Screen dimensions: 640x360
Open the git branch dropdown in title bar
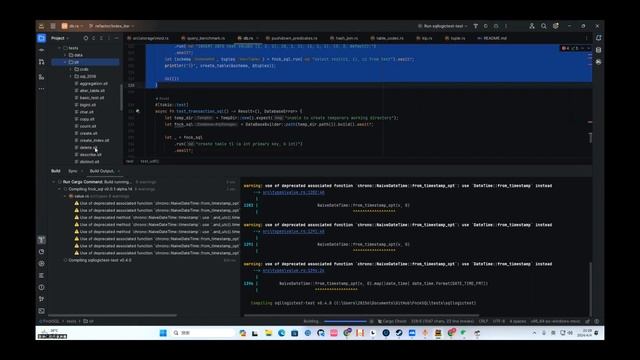(111, 26)
